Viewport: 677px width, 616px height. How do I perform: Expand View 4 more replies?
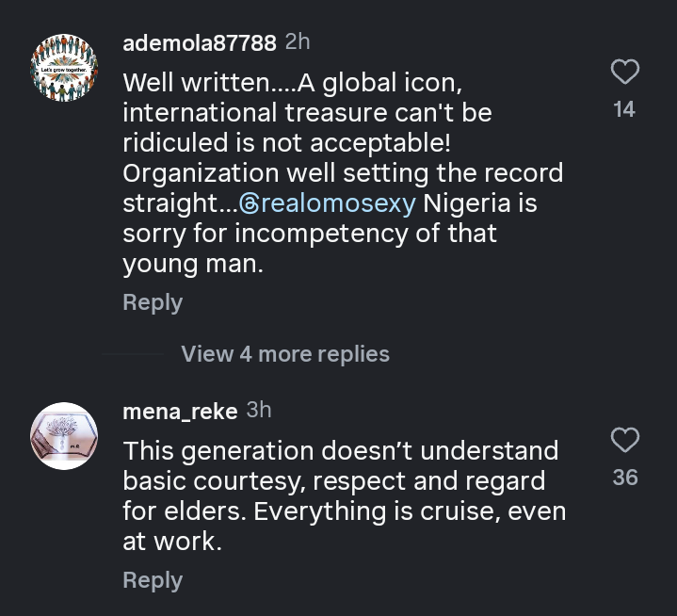[x=285, y=354]
